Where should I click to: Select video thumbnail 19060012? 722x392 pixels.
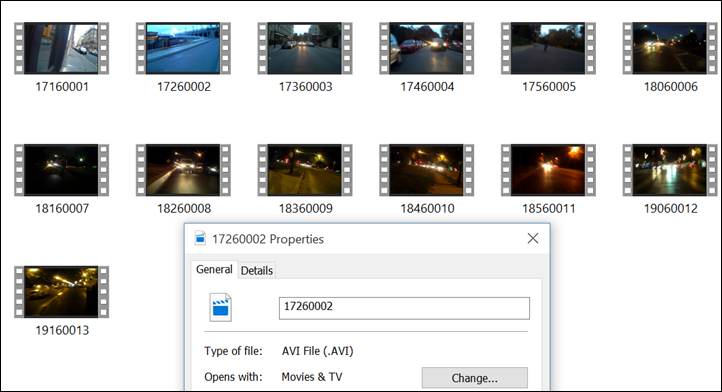[x=670, y=170]
